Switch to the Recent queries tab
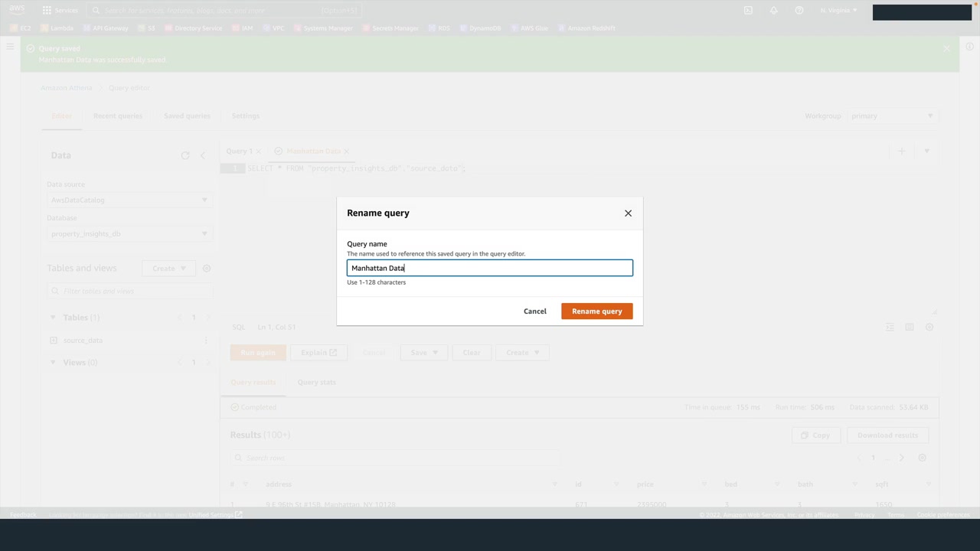Image resolution: width=980 pixels, height=551 pixels. (118, 116)
